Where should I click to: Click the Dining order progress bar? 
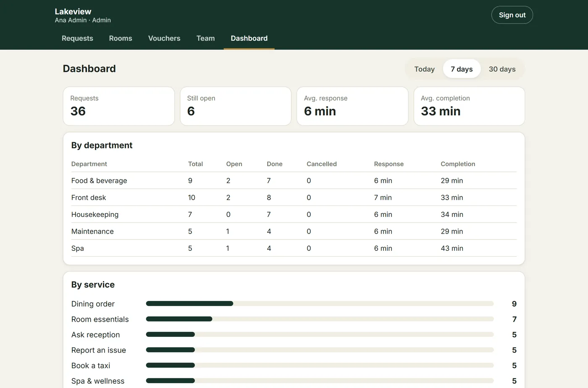tap(320, 304)
